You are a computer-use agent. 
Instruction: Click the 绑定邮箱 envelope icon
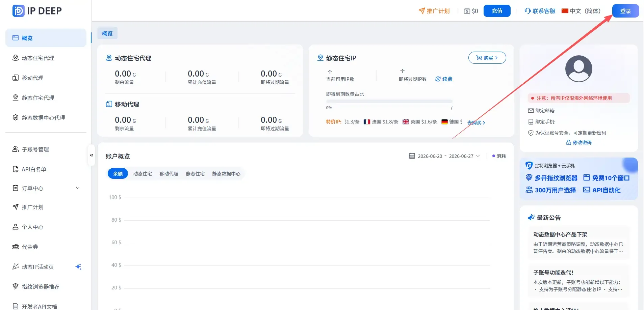(531, 111)
